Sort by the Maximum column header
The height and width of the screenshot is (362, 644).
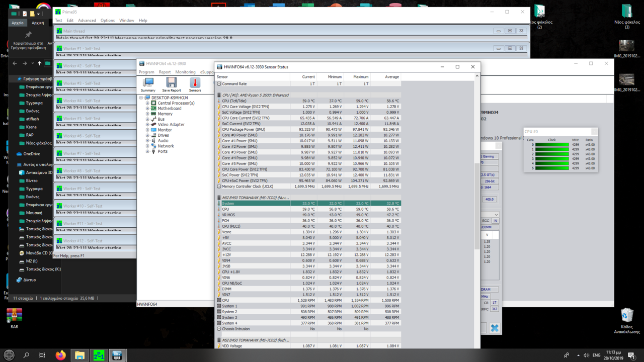357,77
